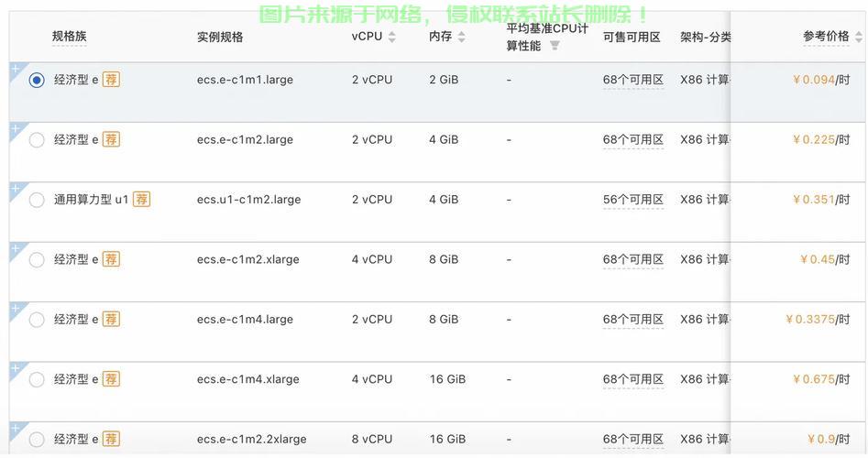Image resolution: width=868 pixels, height=458 pixels.
Task: Expand the ecs.e-c1m1.large row corner plus
Action: pos(15,69)
